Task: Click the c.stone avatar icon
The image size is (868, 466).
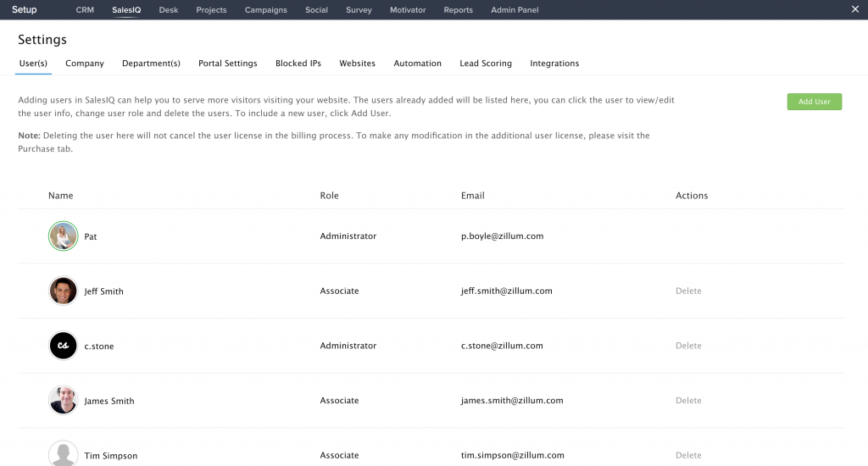Action: tap(63, 346)
